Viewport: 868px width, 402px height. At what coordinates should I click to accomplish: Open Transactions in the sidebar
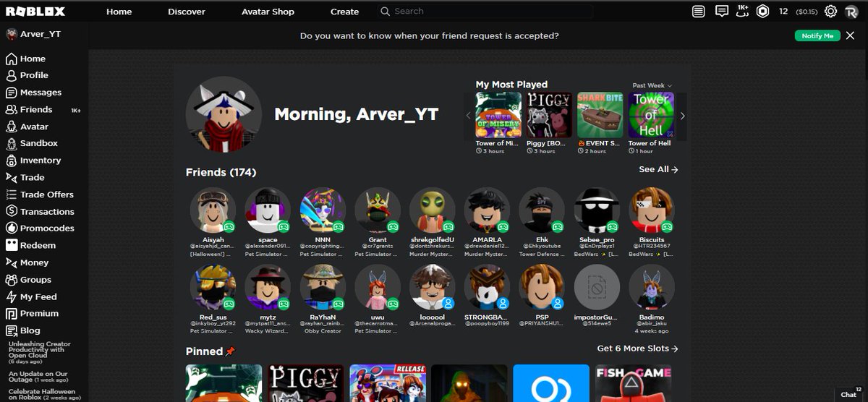[x=40, y=212]
